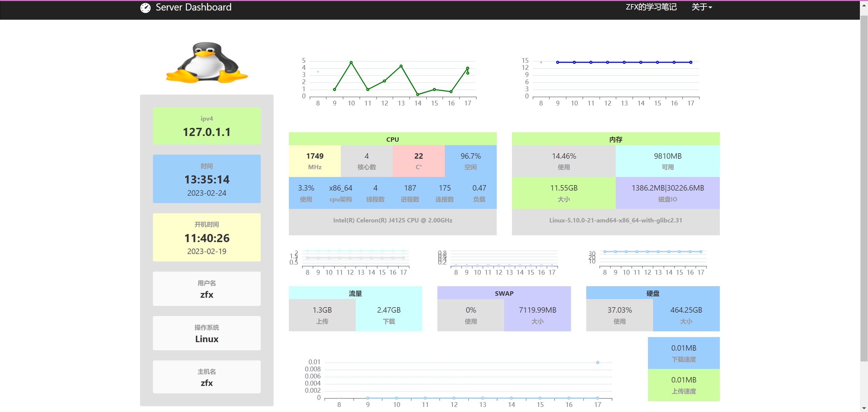Click the dashboard gauge logo icon
The image size is (868, 412).
(145, 7)
